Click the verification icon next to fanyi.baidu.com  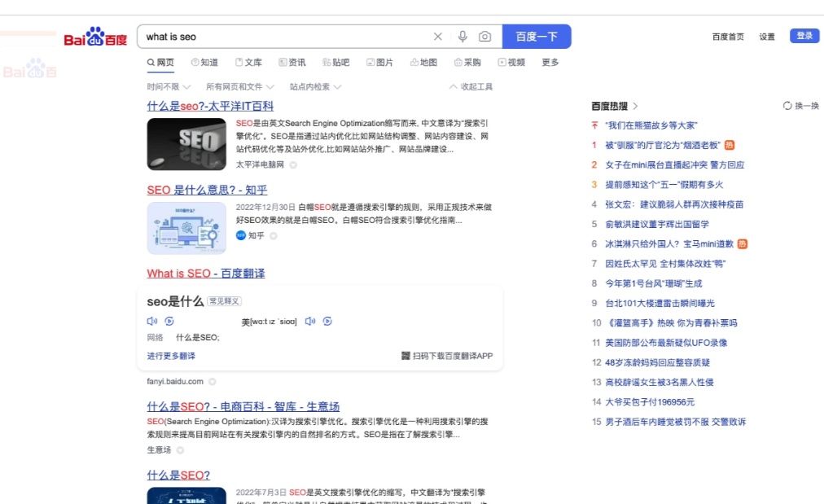tap(211, 381)
